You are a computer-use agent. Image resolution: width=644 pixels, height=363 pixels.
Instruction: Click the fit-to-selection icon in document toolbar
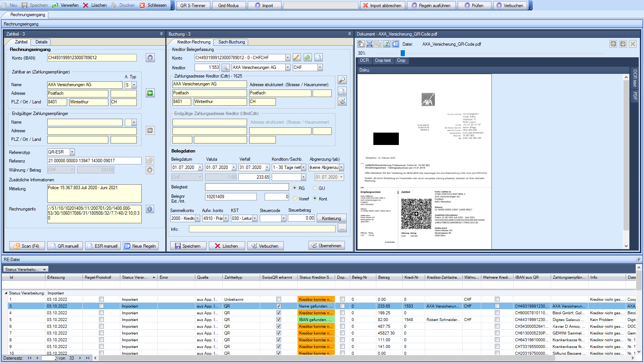(370, 44)
